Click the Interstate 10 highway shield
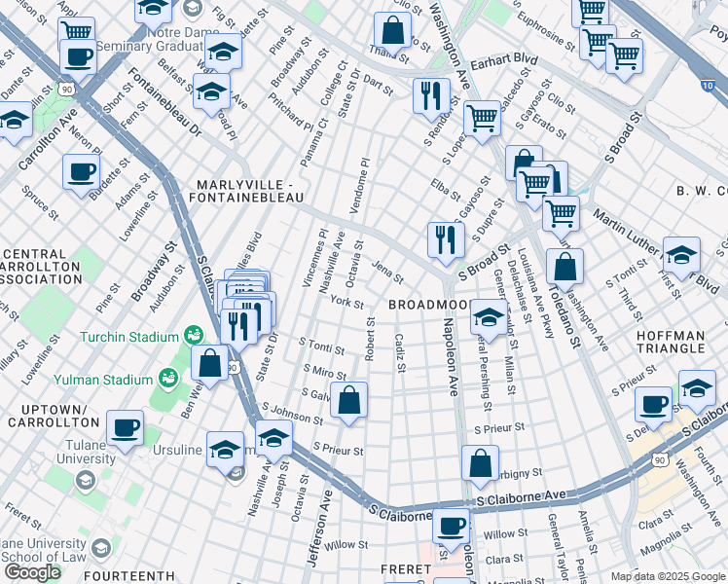 708,85
